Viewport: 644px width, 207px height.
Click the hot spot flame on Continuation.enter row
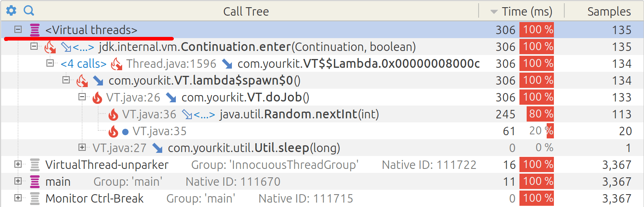point(50,47)
